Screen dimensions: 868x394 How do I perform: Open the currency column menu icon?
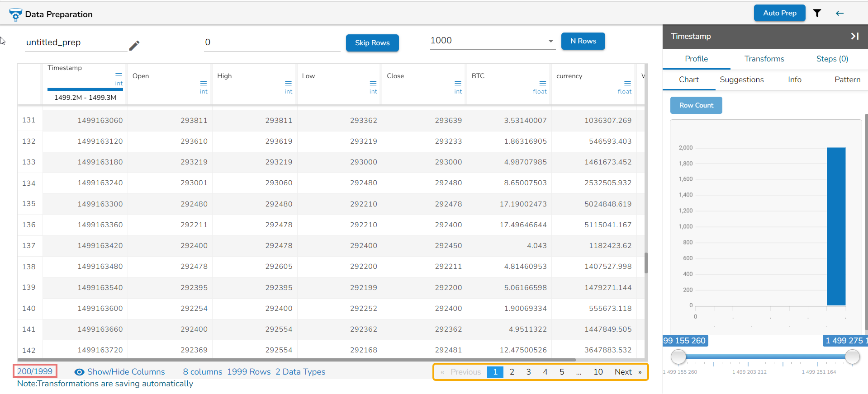[x=627, y=83]
